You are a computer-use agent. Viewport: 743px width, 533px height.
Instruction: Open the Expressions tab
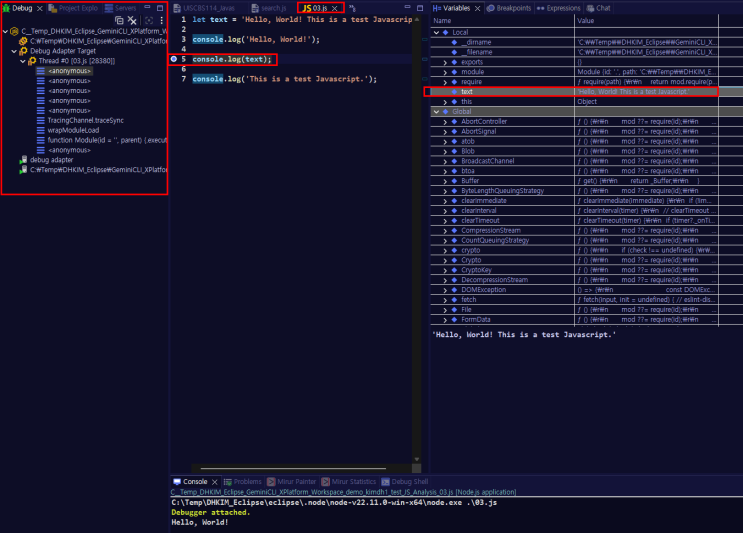point(558,8)
